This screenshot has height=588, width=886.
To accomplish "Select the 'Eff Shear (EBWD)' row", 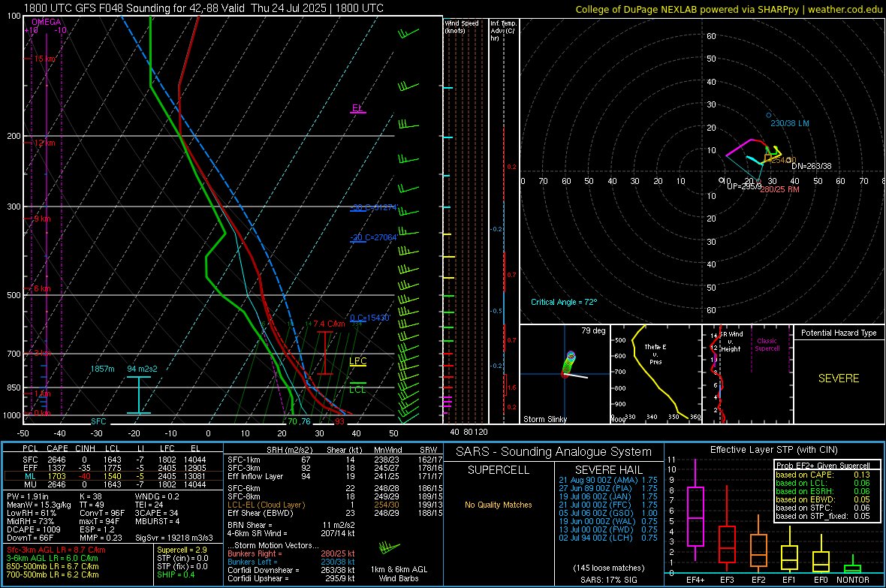I will (x=335, y=514).
